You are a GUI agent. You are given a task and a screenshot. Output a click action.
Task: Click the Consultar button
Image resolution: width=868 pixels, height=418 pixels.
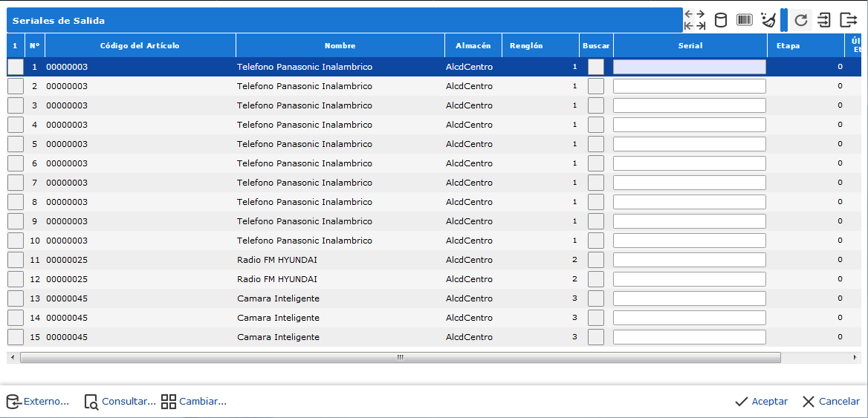[x=120, y=402]
